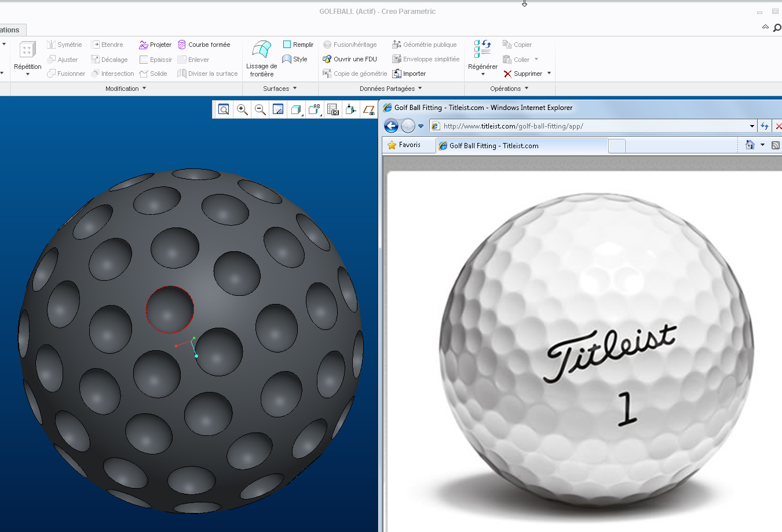Click the repaint screen icon
782x532 pixels.
click(x=278, y=109)
